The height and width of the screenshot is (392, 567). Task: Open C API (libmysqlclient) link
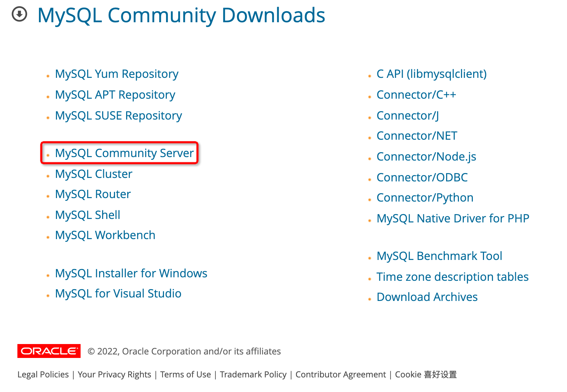pyautogui.click(x=432, y=74)
